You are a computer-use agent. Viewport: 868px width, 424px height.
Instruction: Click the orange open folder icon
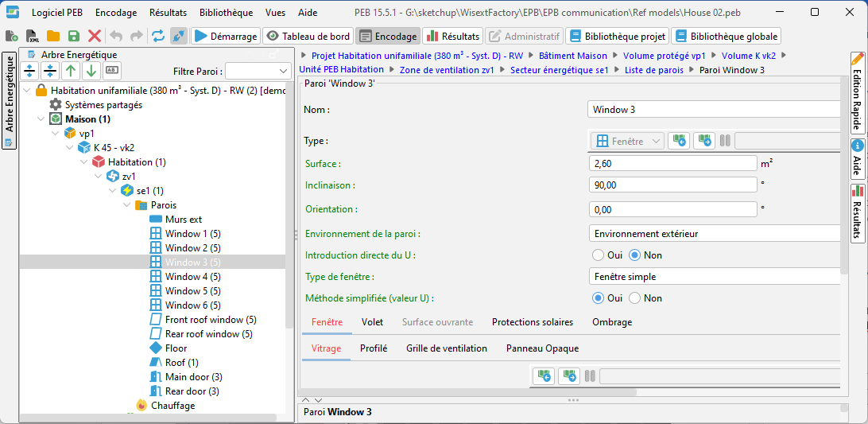tap(53, 36)
